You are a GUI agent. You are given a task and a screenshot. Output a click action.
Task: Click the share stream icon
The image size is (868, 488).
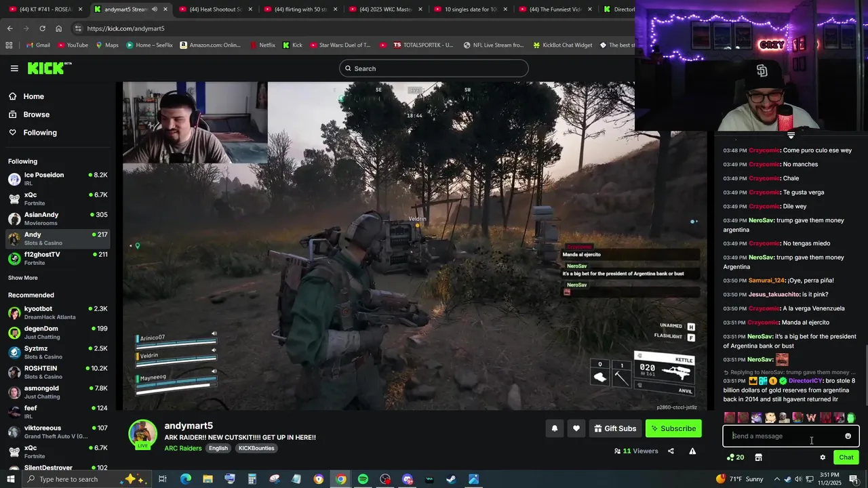tap(671, 451)
